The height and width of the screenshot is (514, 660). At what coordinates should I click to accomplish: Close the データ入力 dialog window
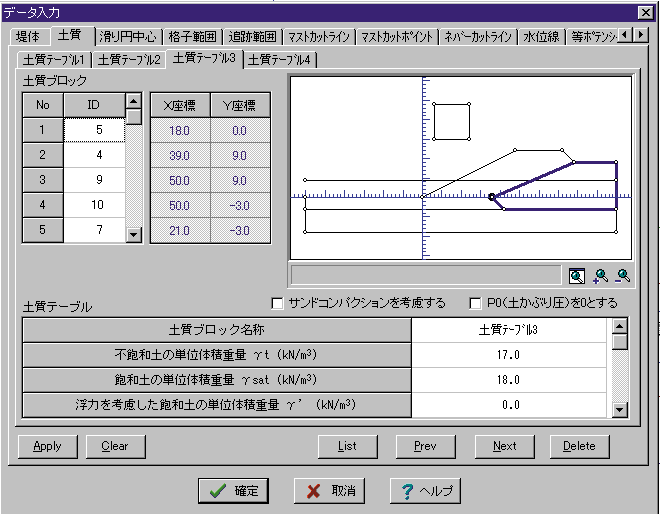point(645,11)
